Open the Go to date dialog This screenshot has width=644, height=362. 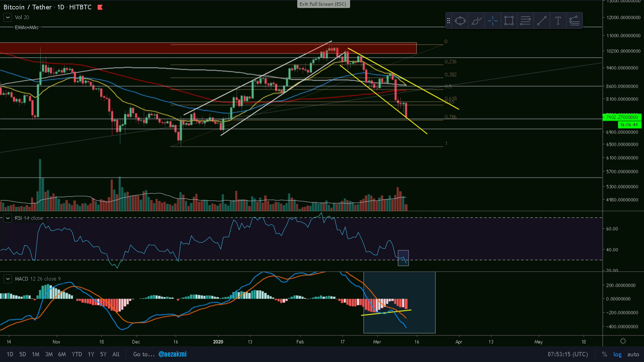(144, 354)
